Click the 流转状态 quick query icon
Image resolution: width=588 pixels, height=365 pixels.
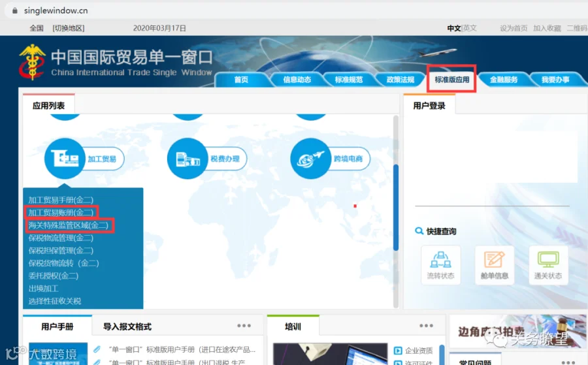click(440, 265)
